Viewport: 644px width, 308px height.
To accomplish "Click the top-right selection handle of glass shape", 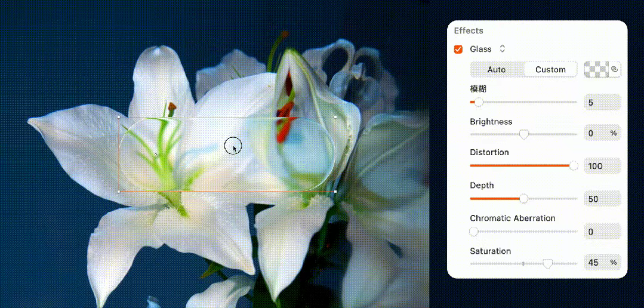I will click(335, 117).
